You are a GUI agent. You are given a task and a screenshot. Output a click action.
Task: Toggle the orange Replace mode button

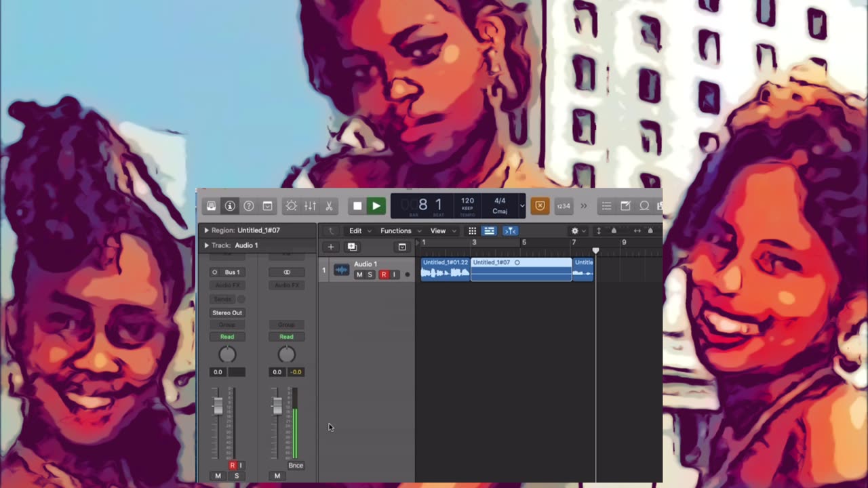coord(540,206)
